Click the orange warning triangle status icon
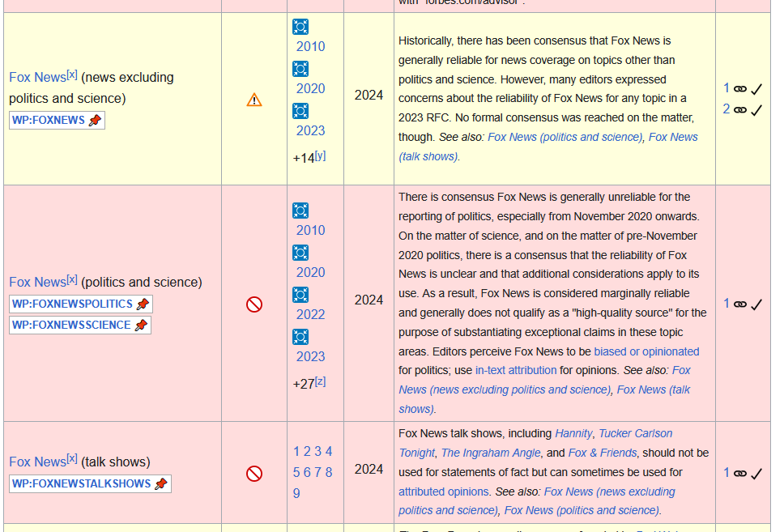The width and height of the screenshot is (784, 532). (254, 100)
